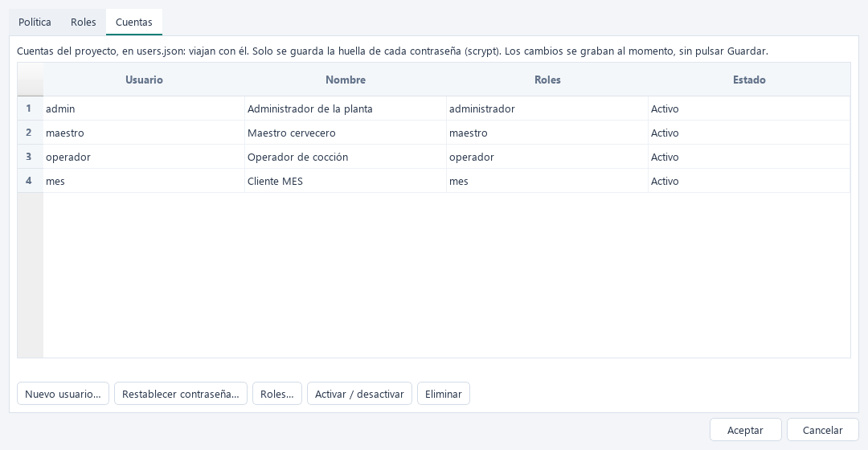Sort by the Usuario column header
Image resolution: width=868 pixels, height=450 pixels.
click(144, 80)
